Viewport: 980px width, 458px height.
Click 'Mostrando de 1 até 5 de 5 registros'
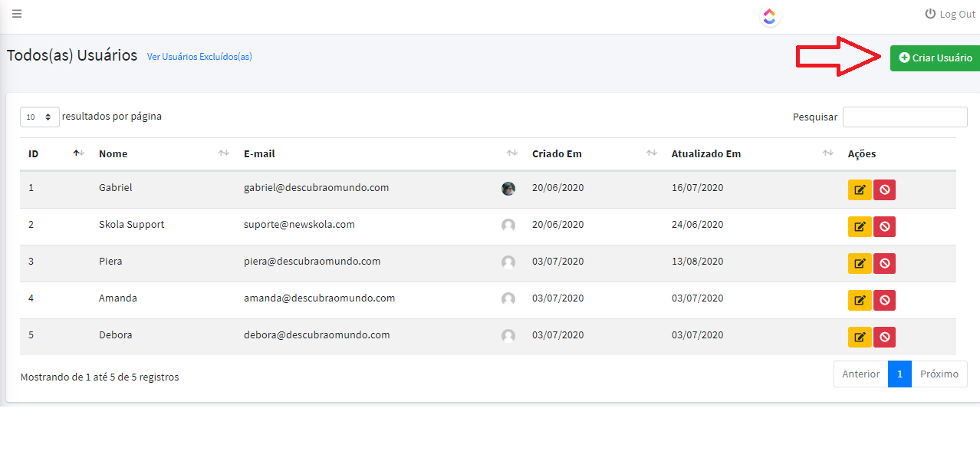[100, 377]
